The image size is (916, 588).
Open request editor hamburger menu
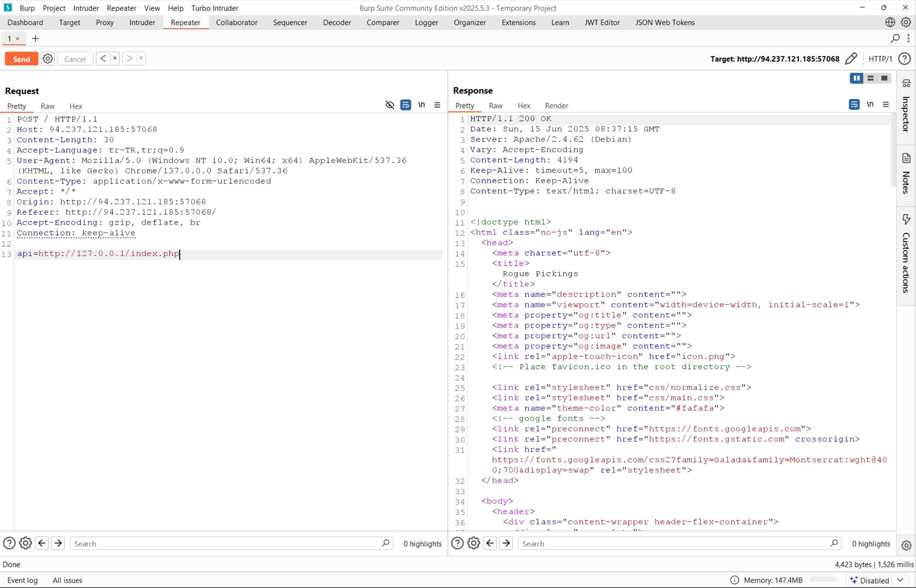(x=437, y=105)
